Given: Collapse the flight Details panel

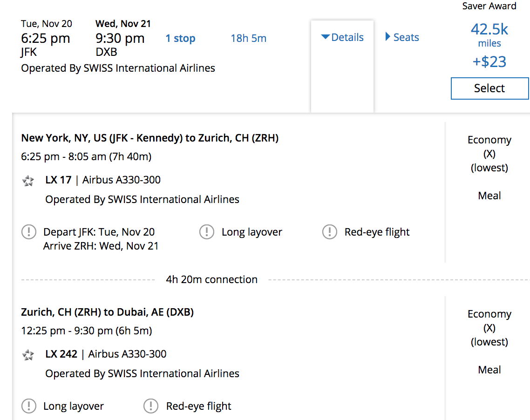Looking at the screenshot, I should tap(342, 38).
